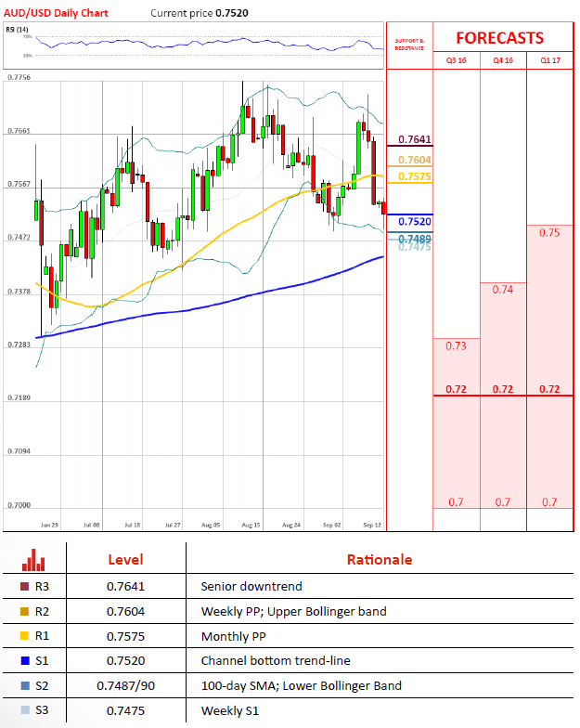Click the 0.75 forecast value in Q1 17
This screenshot has height=728, width=580.
[x=548, y=233]
